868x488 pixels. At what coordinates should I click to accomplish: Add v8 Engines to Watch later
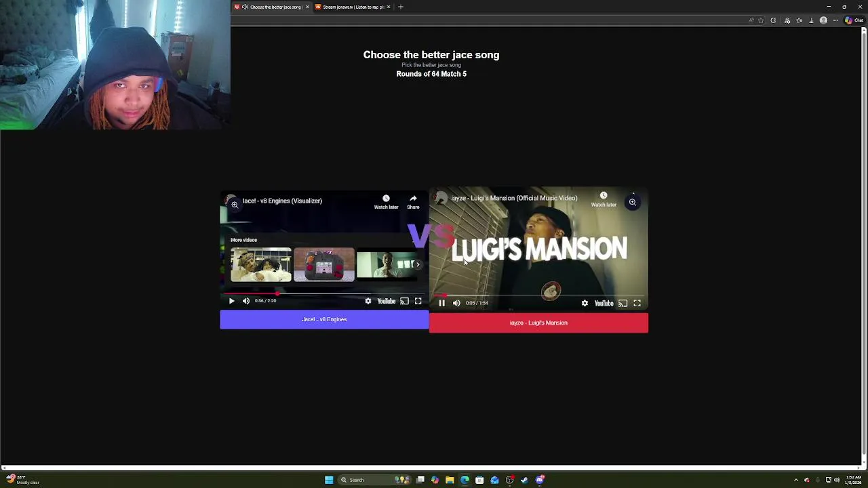point(386,201)
